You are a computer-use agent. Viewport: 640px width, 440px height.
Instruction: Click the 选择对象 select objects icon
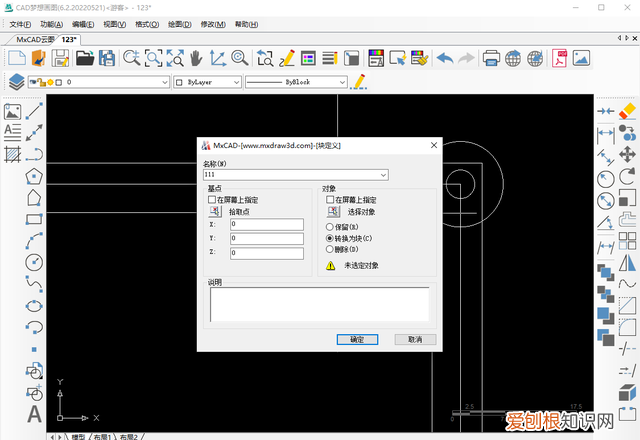332,212
